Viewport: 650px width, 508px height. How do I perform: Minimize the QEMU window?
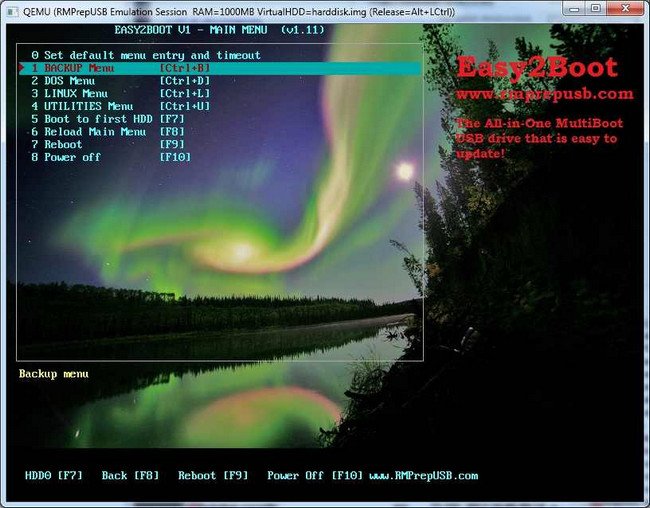coord(573,8)
